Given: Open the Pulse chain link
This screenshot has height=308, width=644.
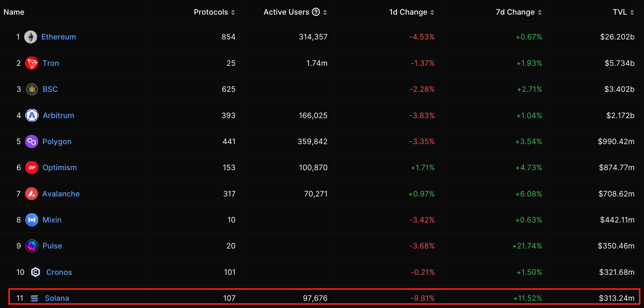Looking at the screenshot, I should tap(52, 246).
